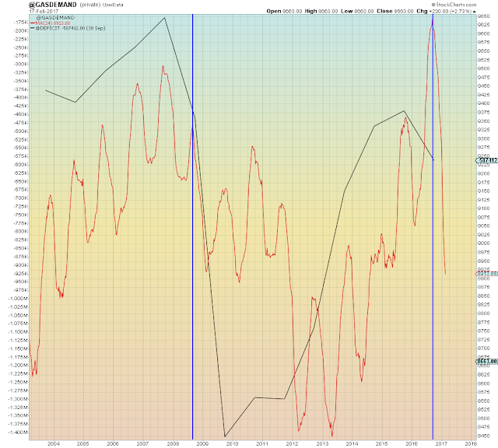Click the red color marker beside MA(24)
Screen dimensions: 498x448
33,23
